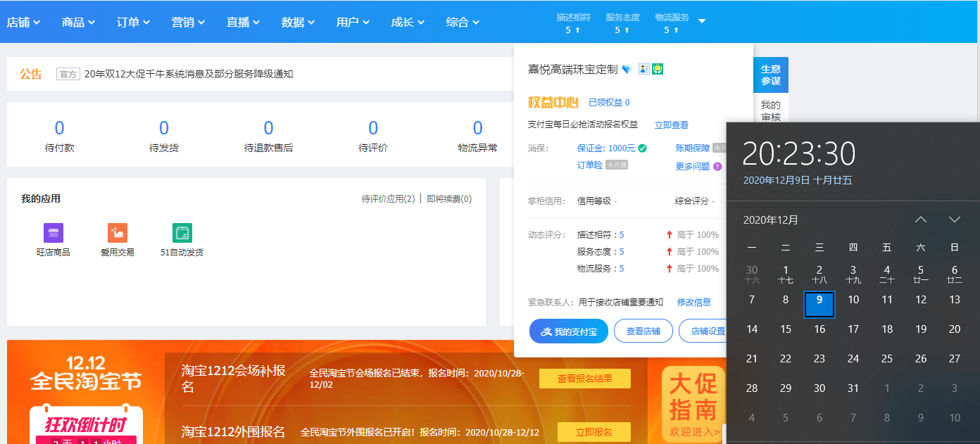This screenshot has width=980, height=444.
Task: Click the purple question mark next to 更多问题
Action: [x=717, y=167]
